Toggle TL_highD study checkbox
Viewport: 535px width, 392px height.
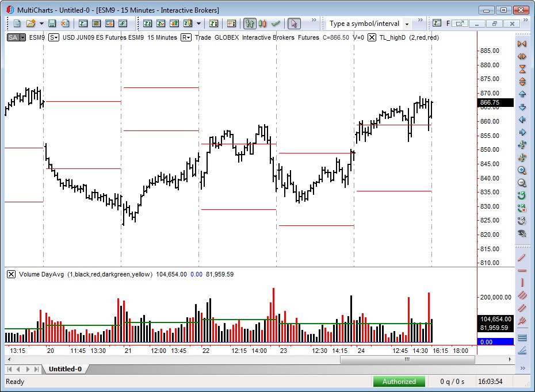372,37
